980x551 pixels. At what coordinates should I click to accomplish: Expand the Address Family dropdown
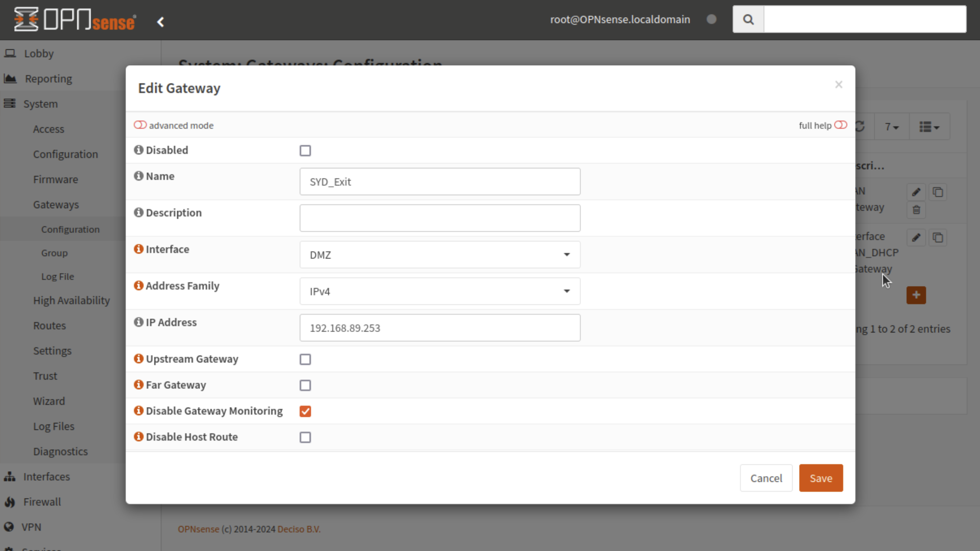440,290
